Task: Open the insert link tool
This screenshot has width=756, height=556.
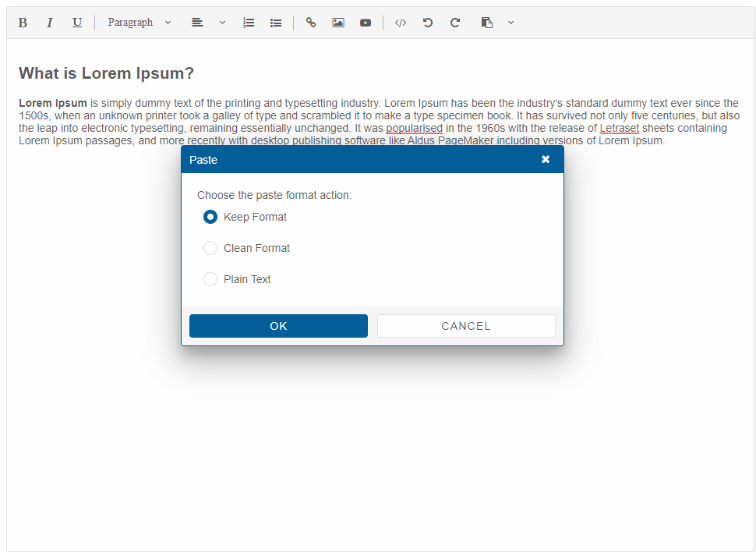Action: click(310, 23)
